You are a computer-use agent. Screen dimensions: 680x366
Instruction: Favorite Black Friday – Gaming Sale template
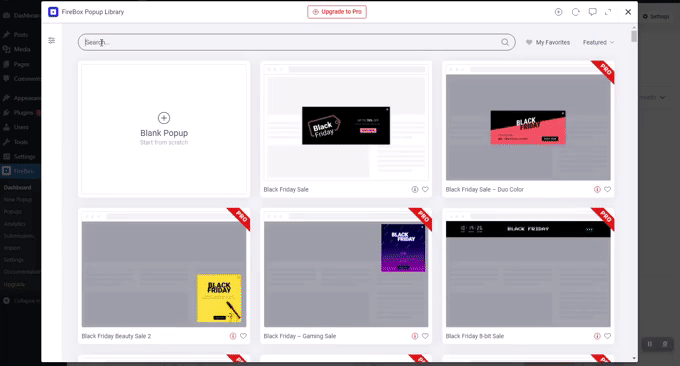(x=425, y=336)
